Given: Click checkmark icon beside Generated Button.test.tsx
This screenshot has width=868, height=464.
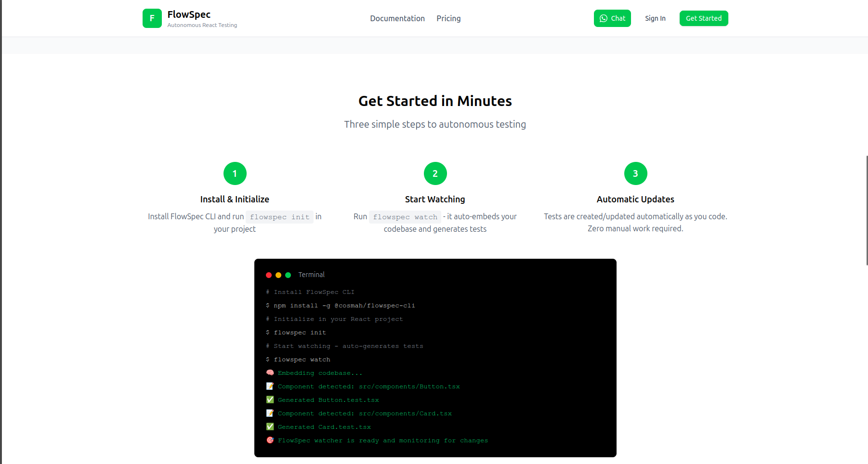Looking at the screenshot, I should click(270, 400).
